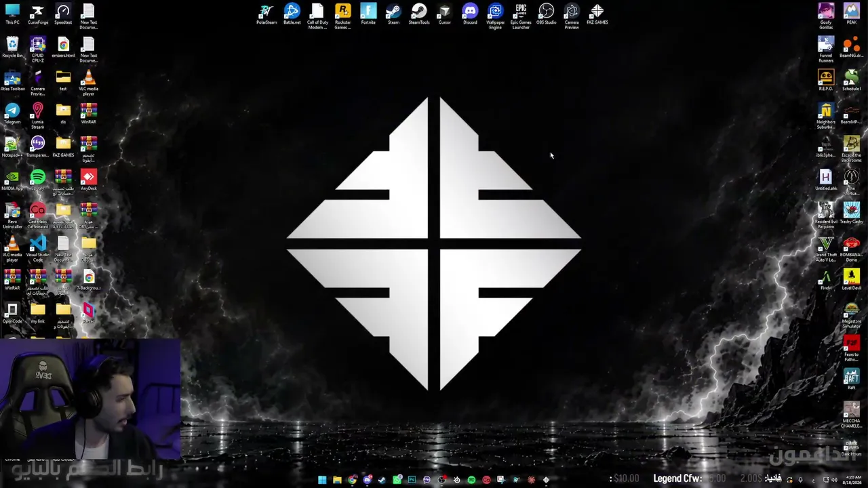Image resolution: width=868 pixels, height=488 pixels.
Task: Launch Funnel Runners game
Action: 825,49
